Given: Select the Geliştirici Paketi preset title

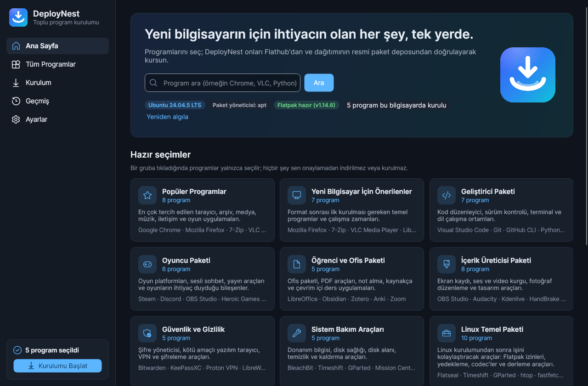Looking at the screenshot, I should pos(488,192).
